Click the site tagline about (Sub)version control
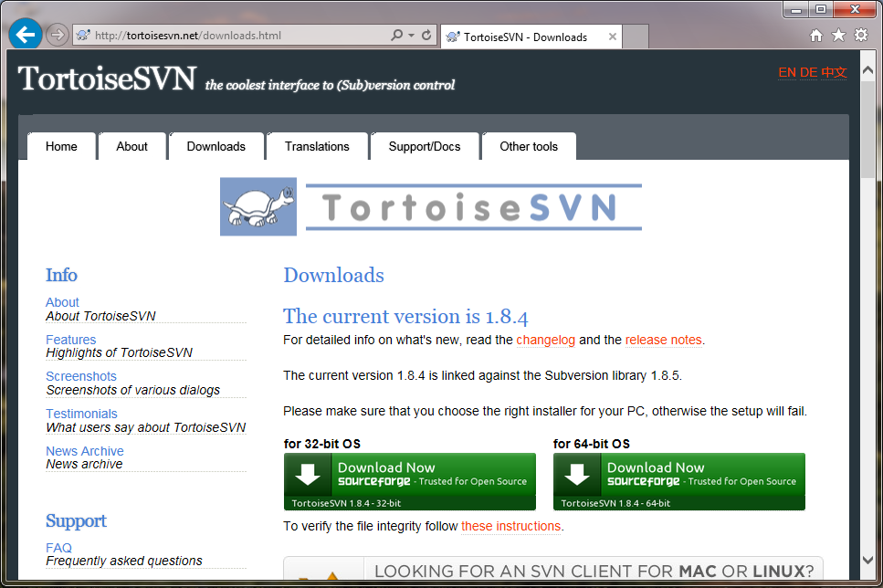 (x=330, y=85)
